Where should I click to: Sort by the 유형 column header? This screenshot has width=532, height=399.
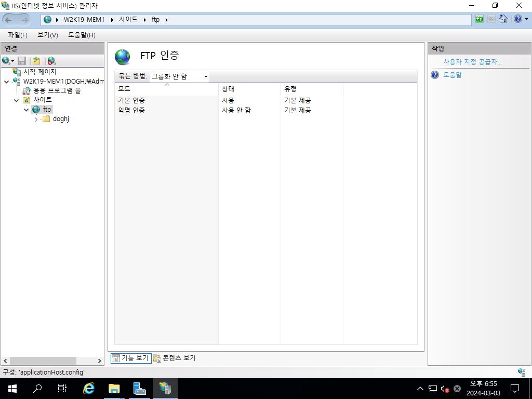pyautogui.click(x=312, y=89)
